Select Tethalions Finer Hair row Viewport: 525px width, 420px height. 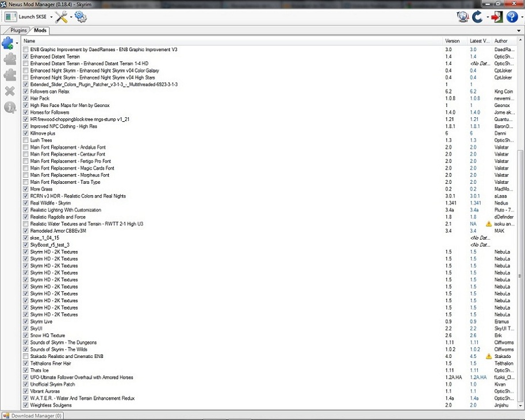[x=270, y=364]
